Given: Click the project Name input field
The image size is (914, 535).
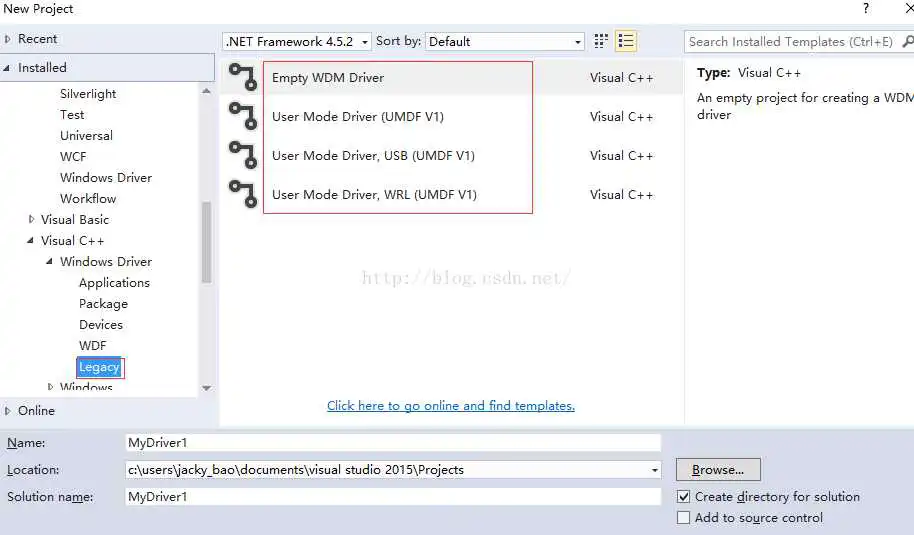Looking at the screenshot, I should (x=393, y=442).
